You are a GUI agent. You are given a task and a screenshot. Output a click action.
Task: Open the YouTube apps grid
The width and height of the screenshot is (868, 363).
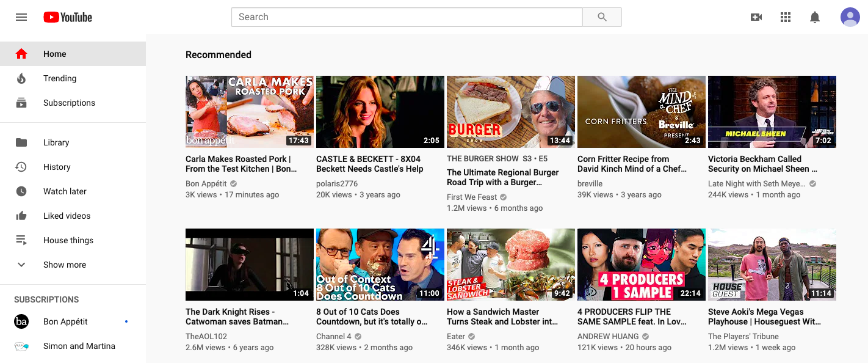pos(786,17)
